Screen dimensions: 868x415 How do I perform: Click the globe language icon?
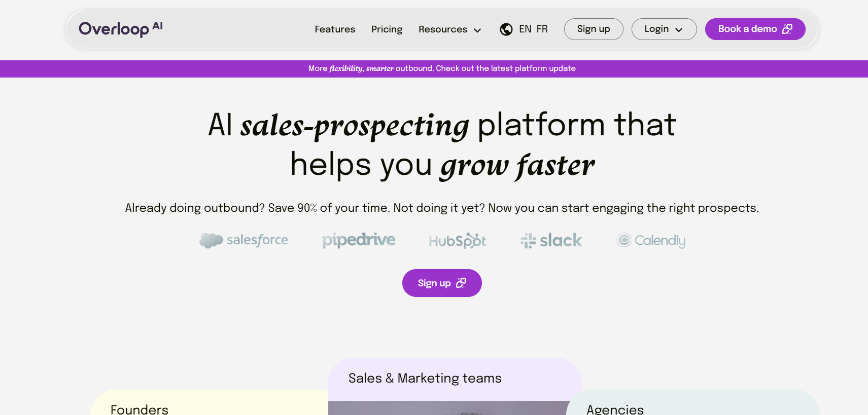(x=506, y=29)
